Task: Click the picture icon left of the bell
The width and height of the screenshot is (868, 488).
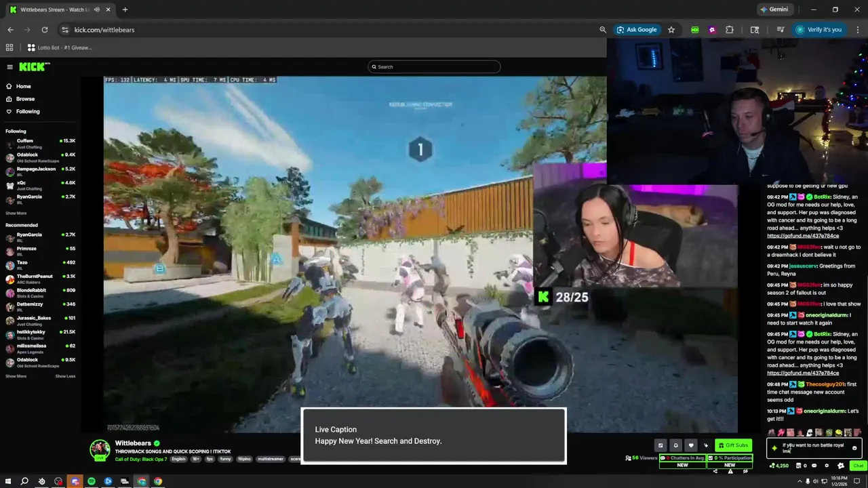Action: point(660,445)
